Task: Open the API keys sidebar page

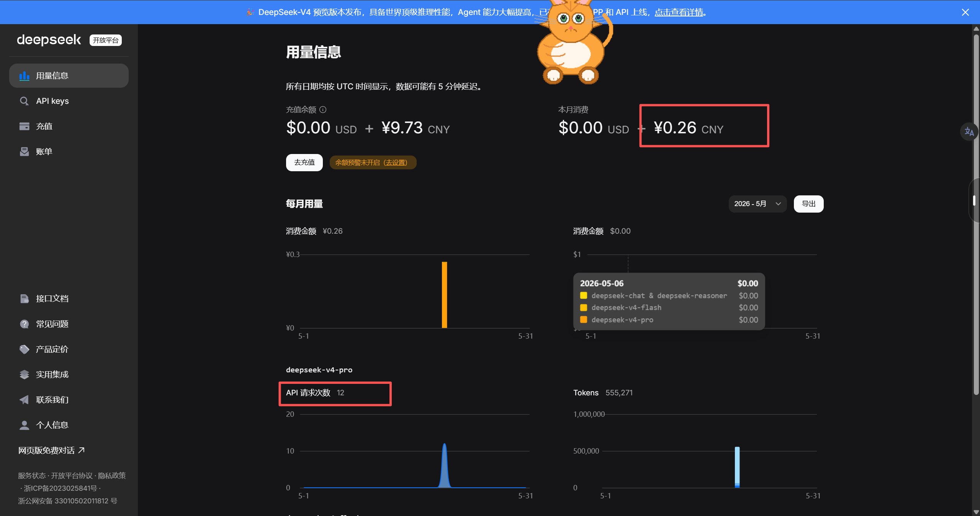Action: [x=69, y=101]
